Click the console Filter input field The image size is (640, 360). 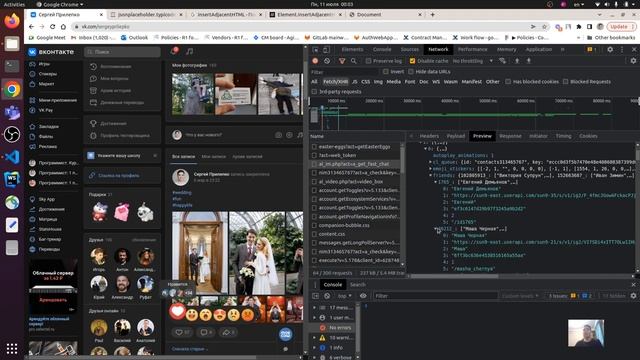[436, 296]
